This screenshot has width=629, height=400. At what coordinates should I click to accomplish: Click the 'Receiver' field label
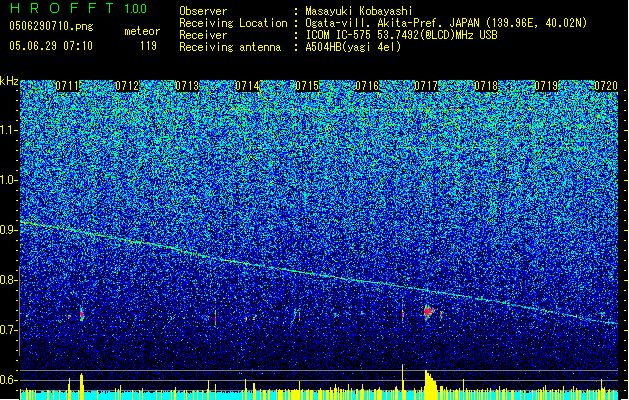[203, 35]
